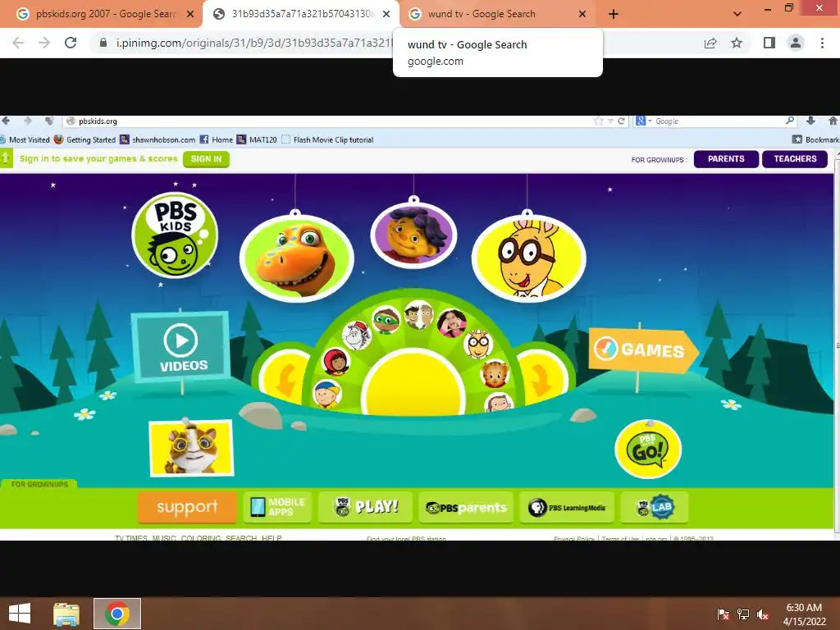Click the hamster with glasses photo

[191, 449]
